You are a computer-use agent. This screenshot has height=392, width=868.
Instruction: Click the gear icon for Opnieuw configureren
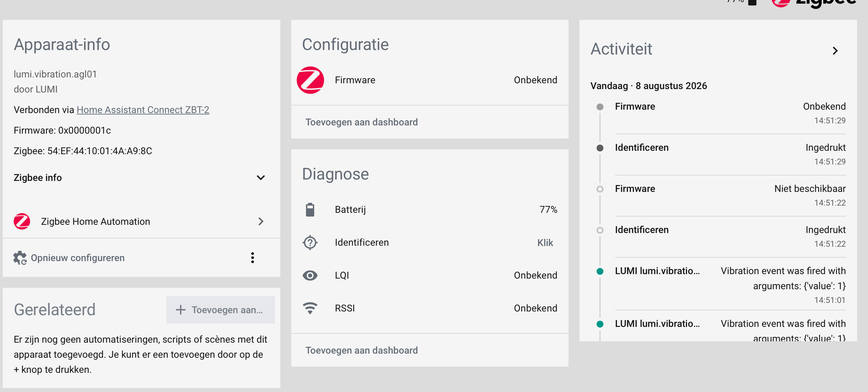(x=20, y=258)
